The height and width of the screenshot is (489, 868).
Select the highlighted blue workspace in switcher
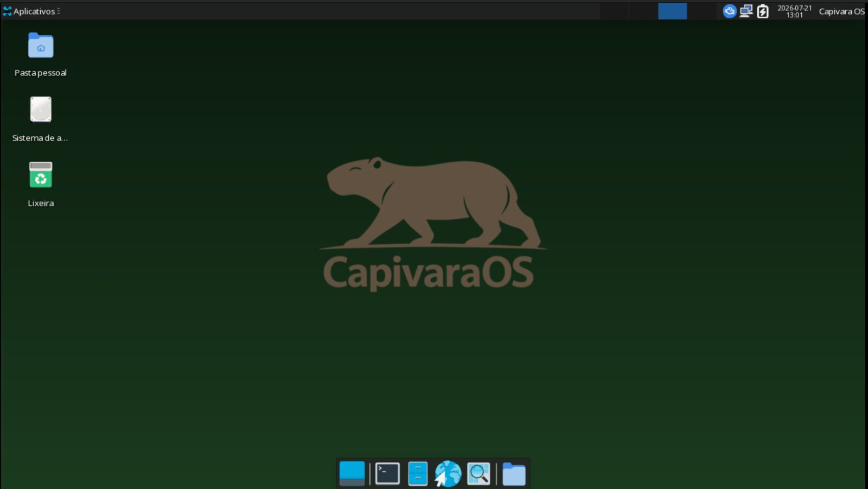(672, 11)
